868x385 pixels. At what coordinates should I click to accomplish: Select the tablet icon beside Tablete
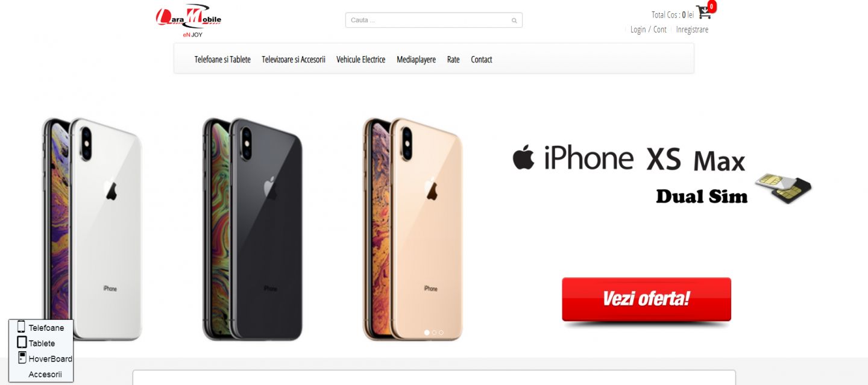(22, 342)
